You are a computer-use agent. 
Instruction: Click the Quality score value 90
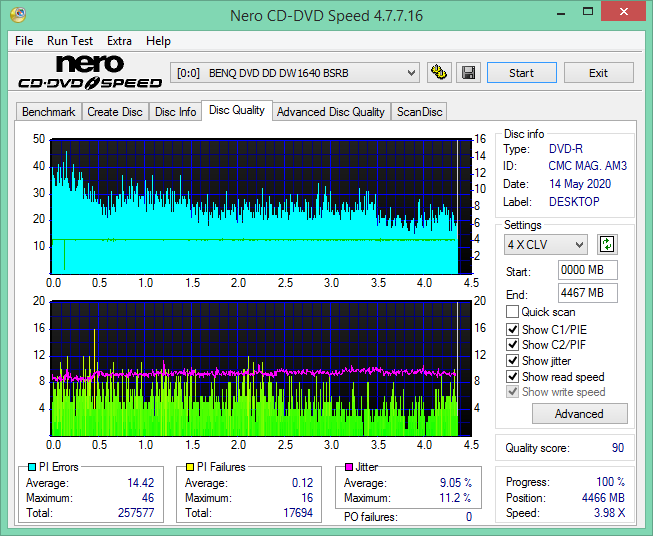click(x=618, y=448)
